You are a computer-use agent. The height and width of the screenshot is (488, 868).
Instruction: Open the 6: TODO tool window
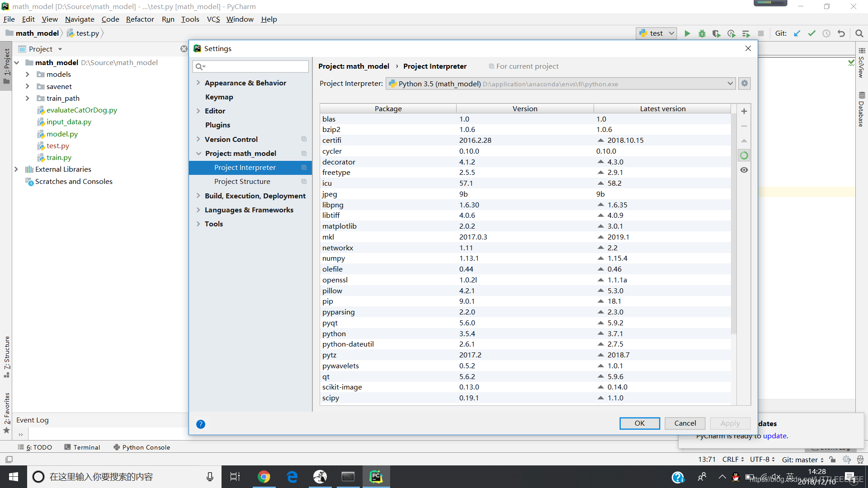(35, 447)
